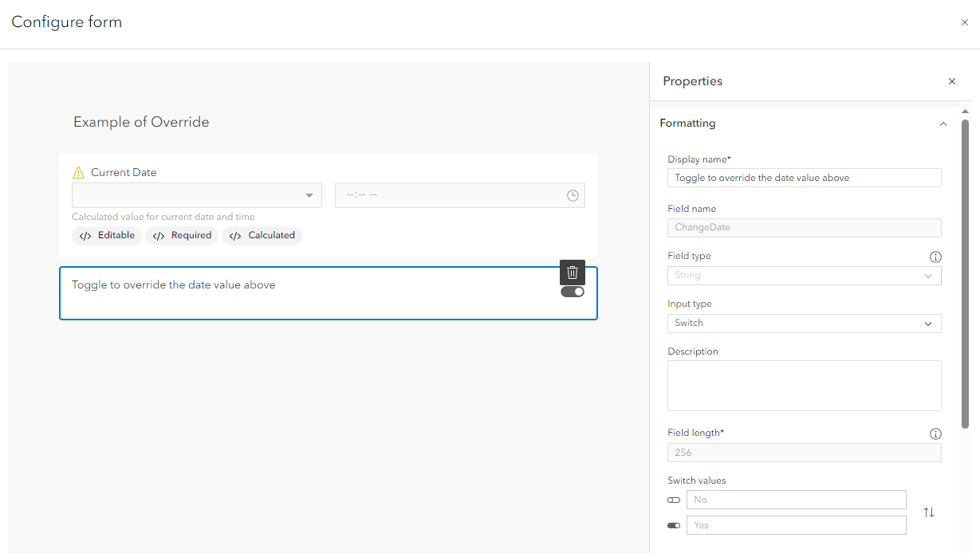The width and height of the screenshot is (980, 553).
Task: Click the code icon on the Required badge
Action: pyautogui.click(x=157, y=235)
